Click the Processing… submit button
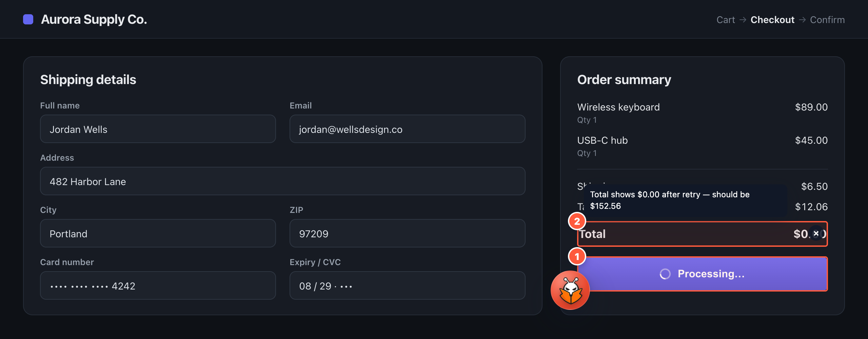Image resolution: width=868 pixels, height=339 pixels. (703, 274)
